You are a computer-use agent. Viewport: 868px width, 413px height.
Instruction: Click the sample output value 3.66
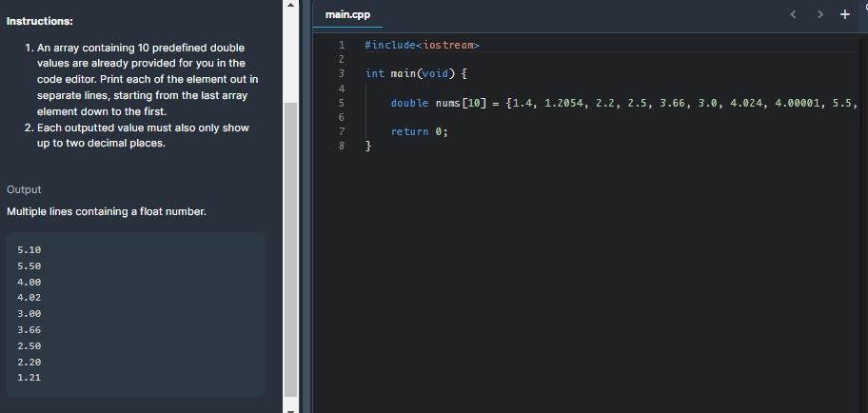pyautogui.click(x=30, y=330)
